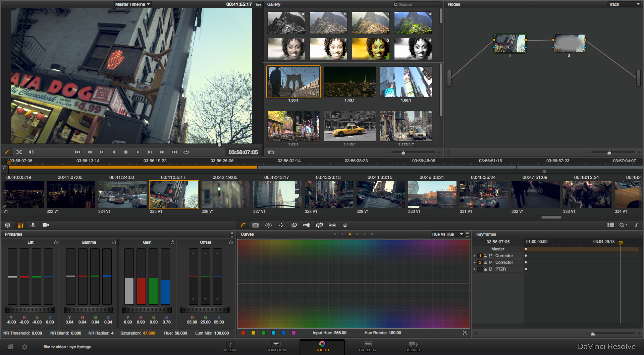Open the Camera Raw palette
The width and height of the screenshot is (644, 355).
[46, 225]
